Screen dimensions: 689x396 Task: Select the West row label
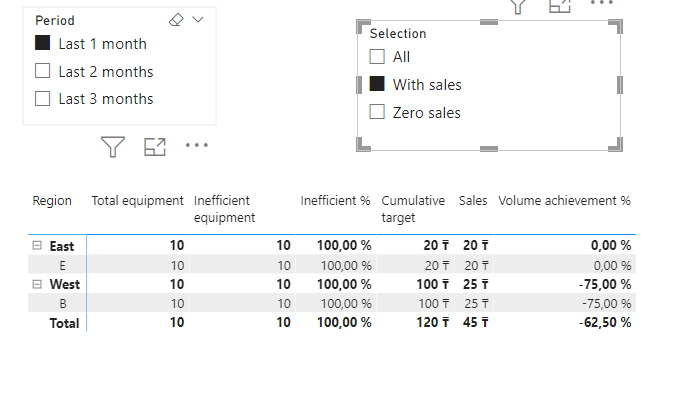click(x=65, y=284)
